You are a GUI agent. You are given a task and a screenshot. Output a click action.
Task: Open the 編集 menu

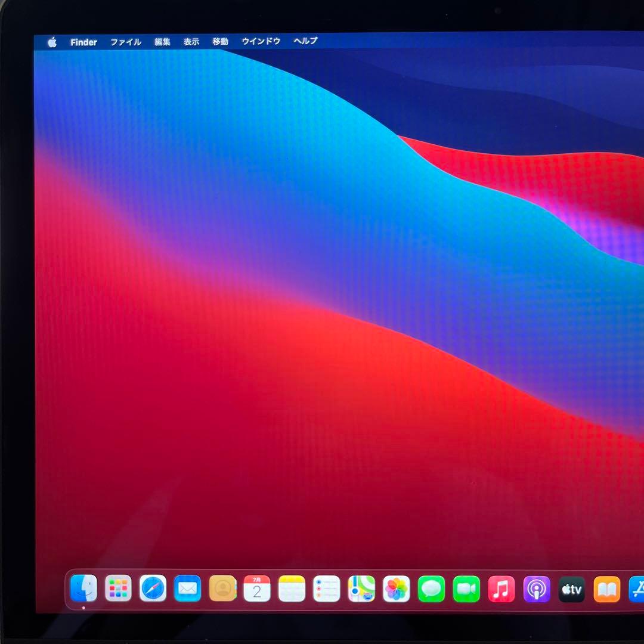click(162, 42)
